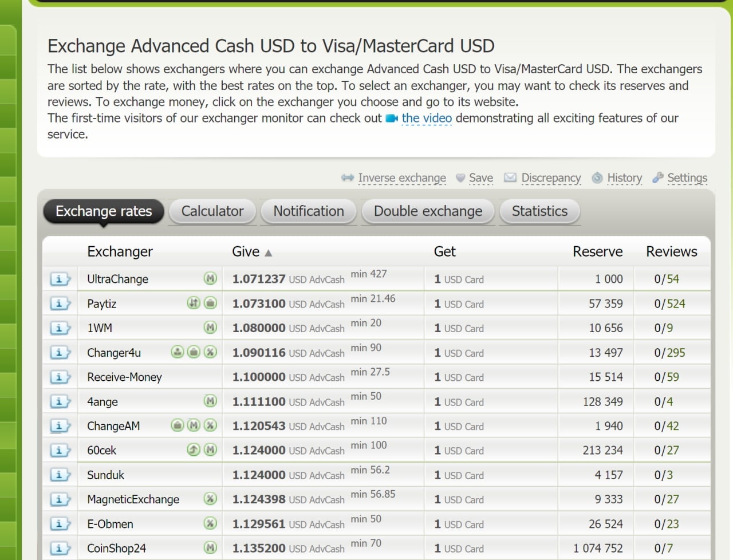
Task: Click the percent badge icon on ChangeAM row
Action: point(210,425)
